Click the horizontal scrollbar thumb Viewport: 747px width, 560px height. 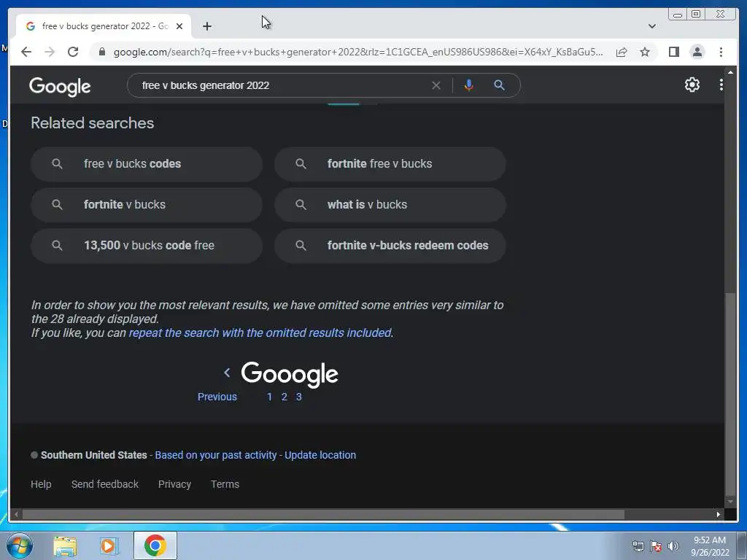[x=323, y=514]
